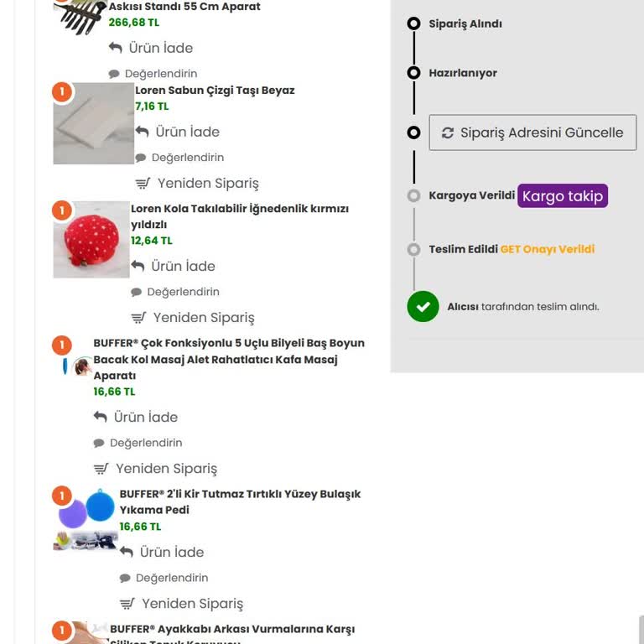Image resolution: width=644 pixels, height=644 pixels.
Task: Click Sipariş Alındı timeline step marker
Action: [x=413, y=23]
